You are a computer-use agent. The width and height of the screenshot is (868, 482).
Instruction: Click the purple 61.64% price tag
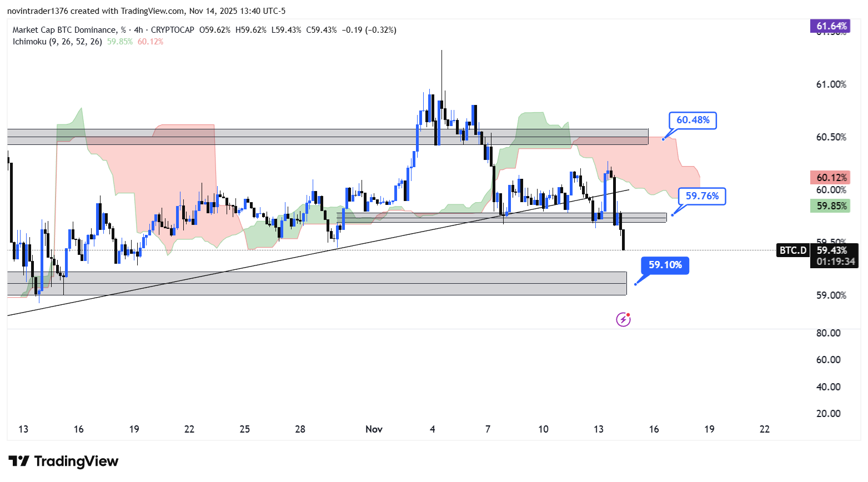[831, 26]
